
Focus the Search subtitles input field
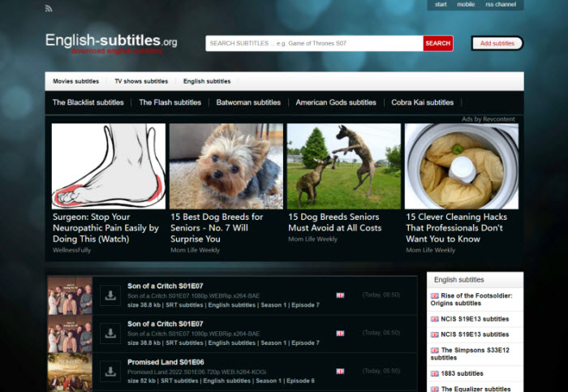314,43
